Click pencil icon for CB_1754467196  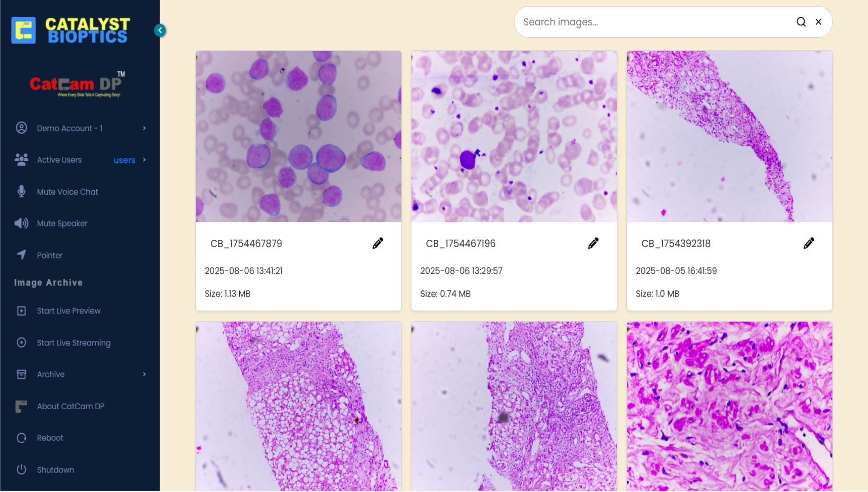coord(593,244)
